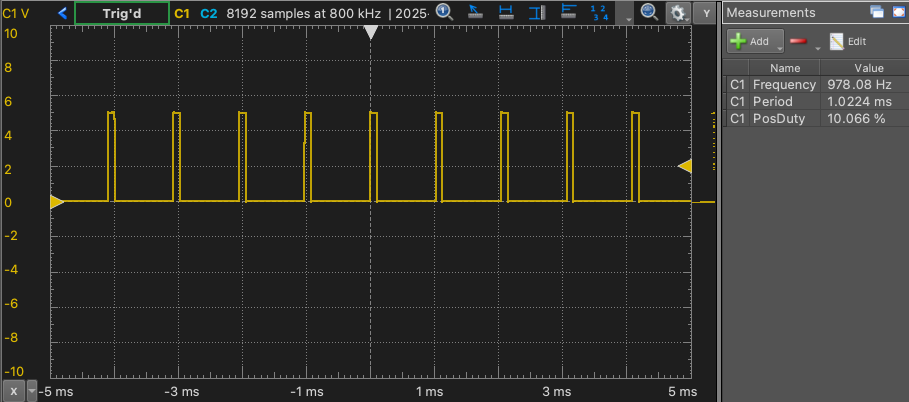
Task: Click the blue left arrow beside Trig'd
Action: point(63,13)
